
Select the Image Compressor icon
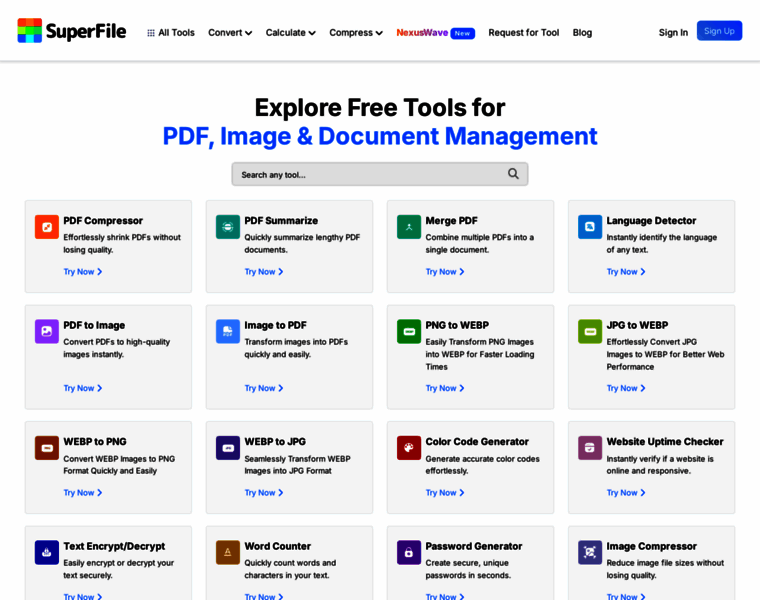tap(590, 553)
